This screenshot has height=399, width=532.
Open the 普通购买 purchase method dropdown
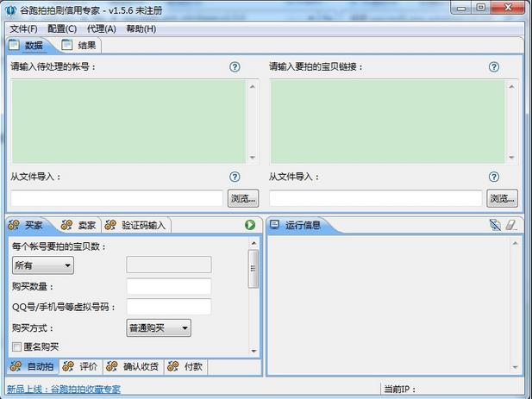[x=159, y=327]
